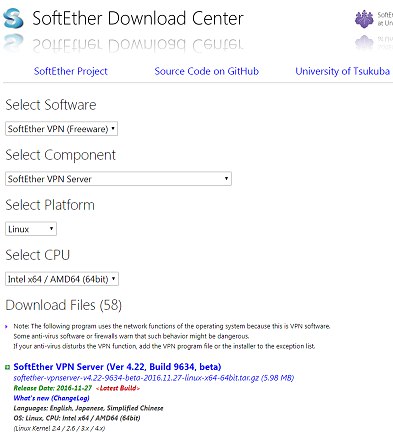Visit the University of Tsukuba link
Viewport: 393px width, 443px height.
tap(342, 71)
